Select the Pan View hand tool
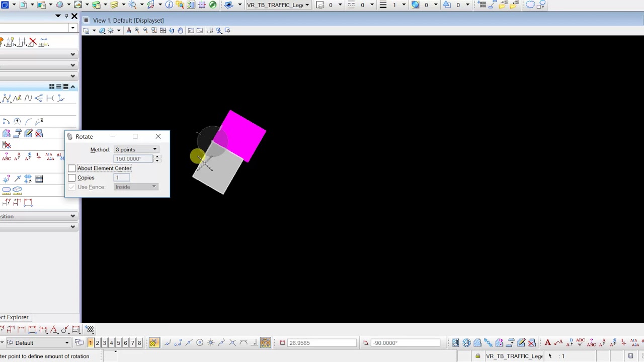 tap(180, 31)
